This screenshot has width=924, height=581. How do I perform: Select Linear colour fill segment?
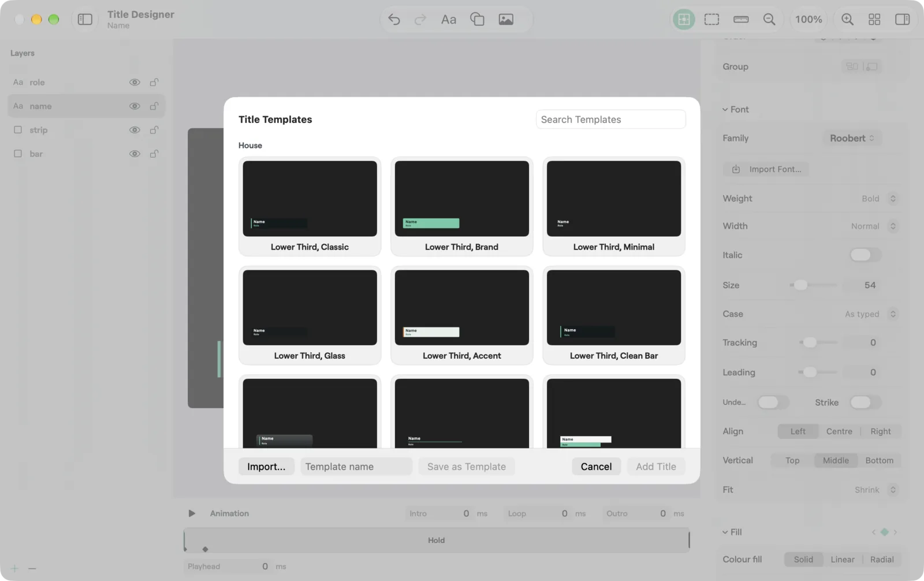(x=843, y=559)
